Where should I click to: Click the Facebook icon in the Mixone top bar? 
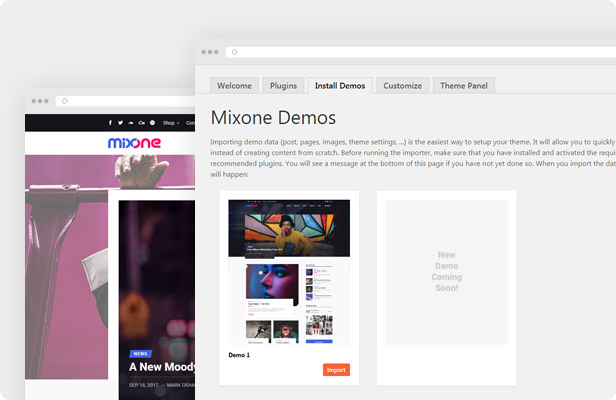pos(110,123)
